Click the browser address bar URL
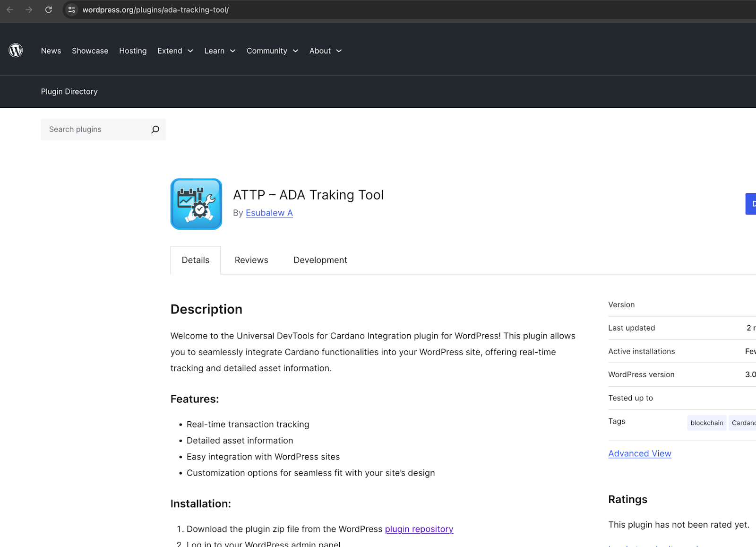 coord(155,10)
